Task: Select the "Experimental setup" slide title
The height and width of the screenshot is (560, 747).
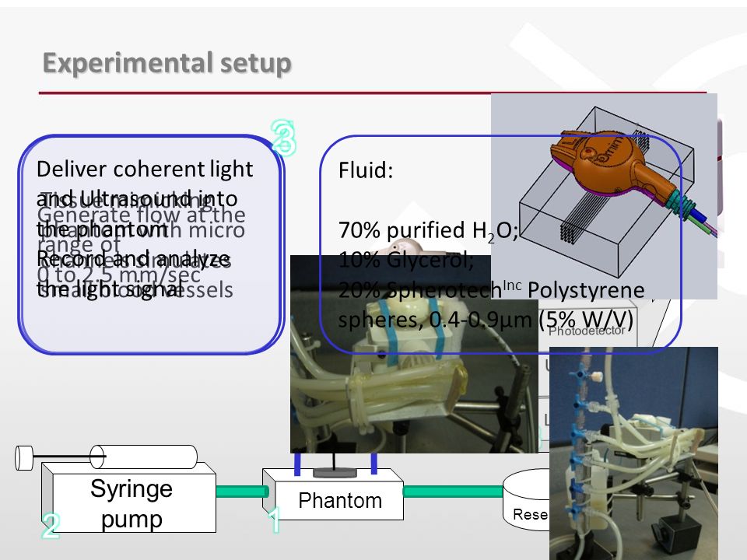Action: pos(167,63)
